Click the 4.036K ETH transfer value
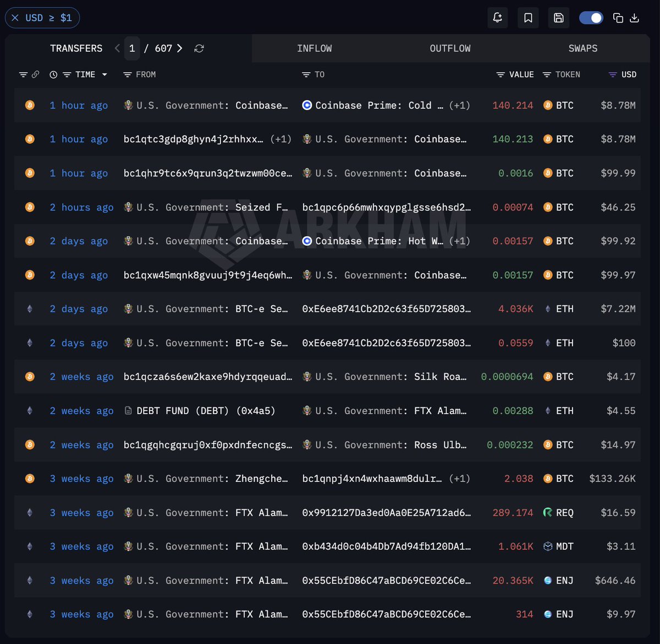660x644 pixels. (x=515, y=309)
